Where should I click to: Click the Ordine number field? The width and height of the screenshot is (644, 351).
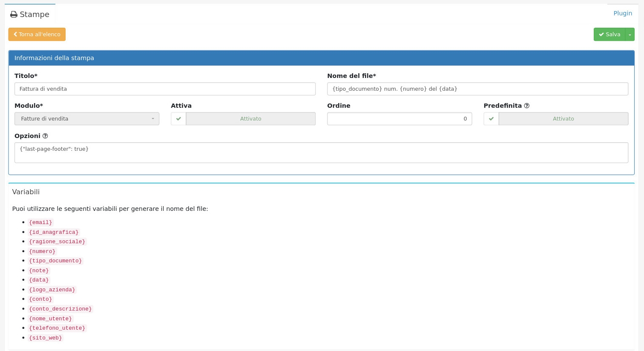coord(399,119)
